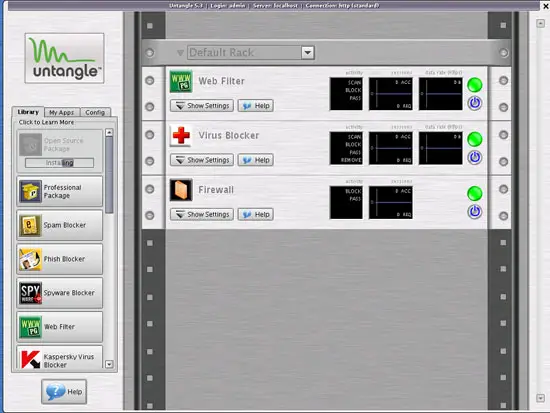Viewport: 550px width, 413px height.
Task: Click the Installing progress bar
Action: [x=60, y=163]
